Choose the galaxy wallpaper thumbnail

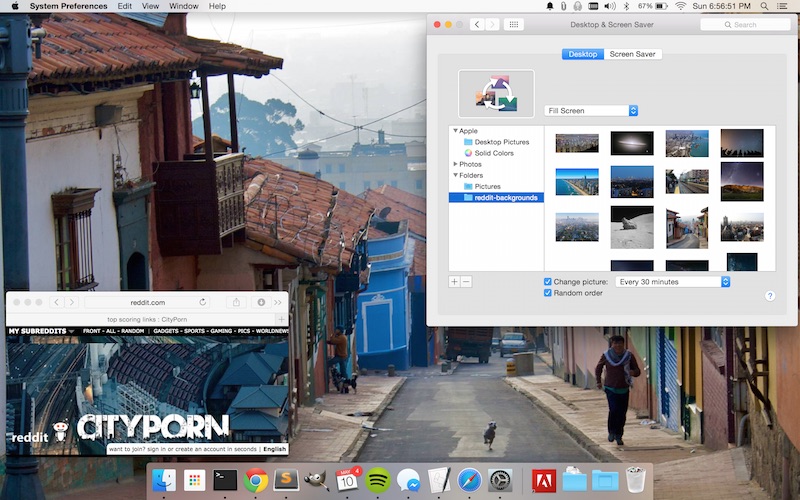632,143
